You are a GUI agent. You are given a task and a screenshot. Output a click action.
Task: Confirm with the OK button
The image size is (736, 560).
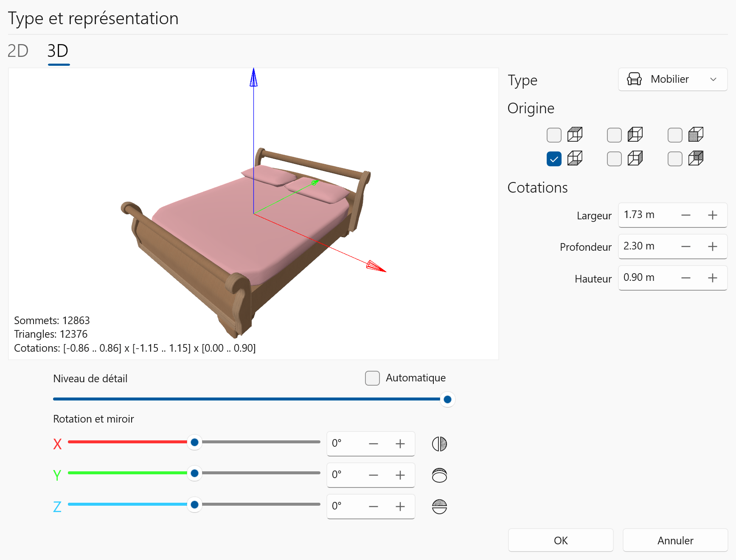[560, 540]
